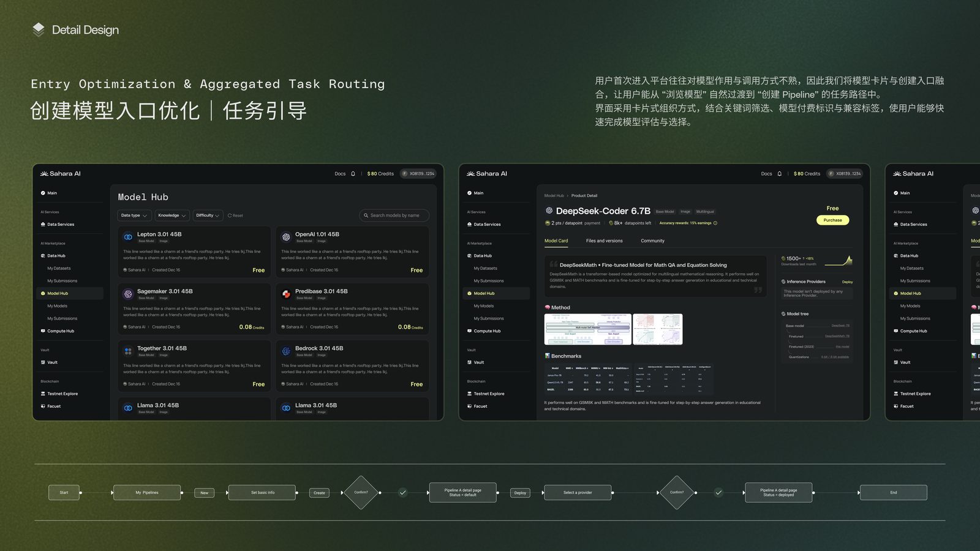Click the Create step in the flow diagram

(320, 493)
